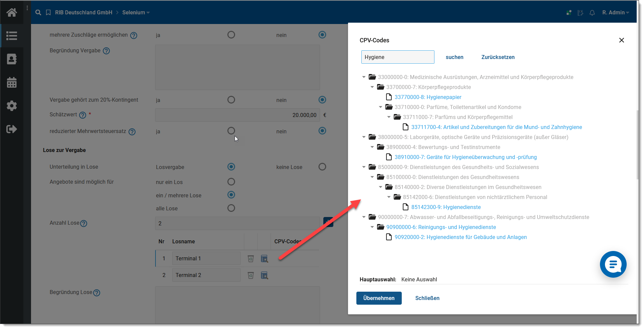The height and width of the screenshot is (329, 644).
Task: Collapse the 85100000-0 Gesundheitswesens tree node
Action: (372, 177)
